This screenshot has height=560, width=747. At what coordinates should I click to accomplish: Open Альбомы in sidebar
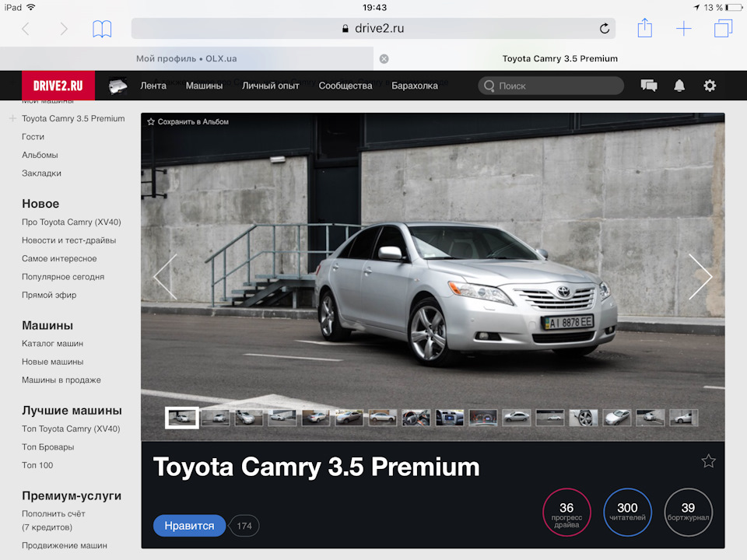[x=40, y=155]
